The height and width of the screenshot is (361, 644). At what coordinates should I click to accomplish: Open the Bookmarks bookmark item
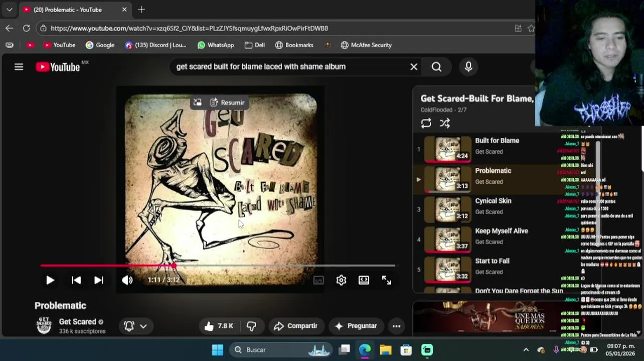click(x=294, y=45)
